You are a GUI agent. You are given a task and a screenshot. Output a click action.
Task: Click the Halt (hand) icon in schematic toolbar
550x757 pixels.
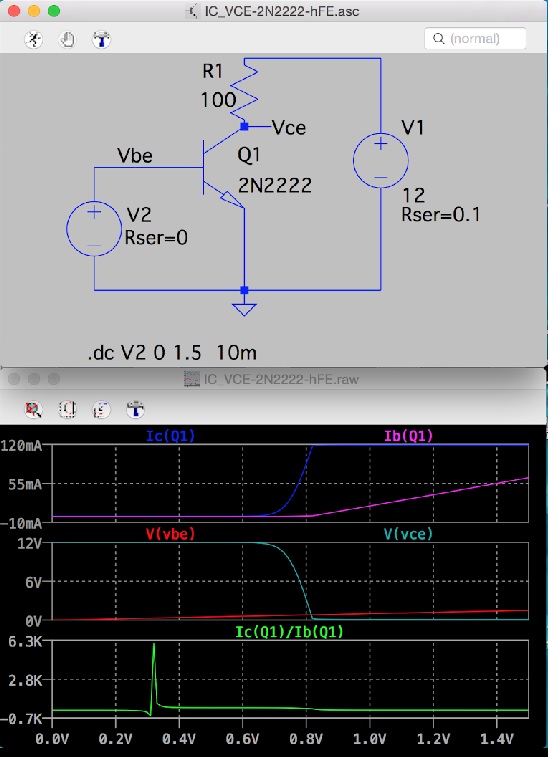[x=68, y=39]
